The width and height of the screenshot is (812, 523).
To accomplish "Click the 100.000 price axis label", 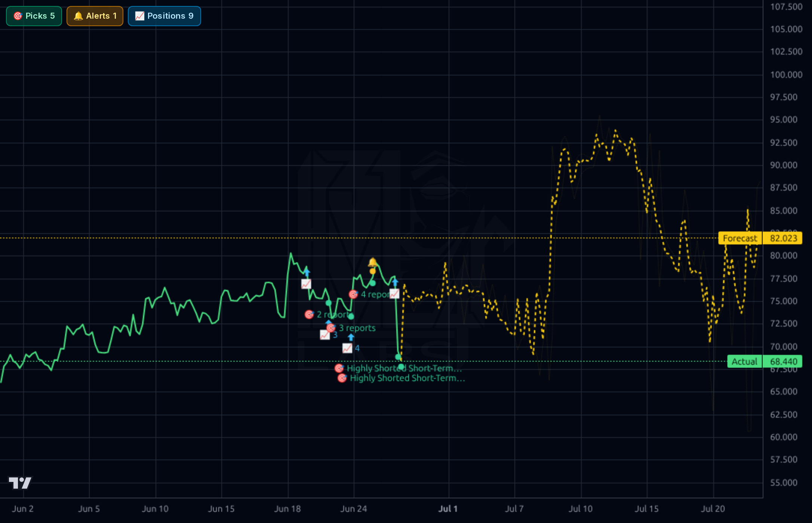I will coord(786,75).
